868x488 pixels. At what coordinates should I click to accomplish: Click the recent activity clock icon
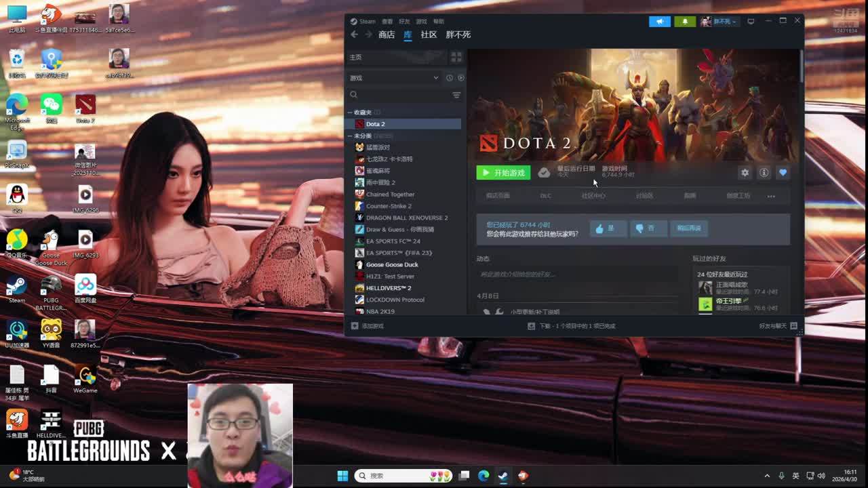(x=449, y=78)
